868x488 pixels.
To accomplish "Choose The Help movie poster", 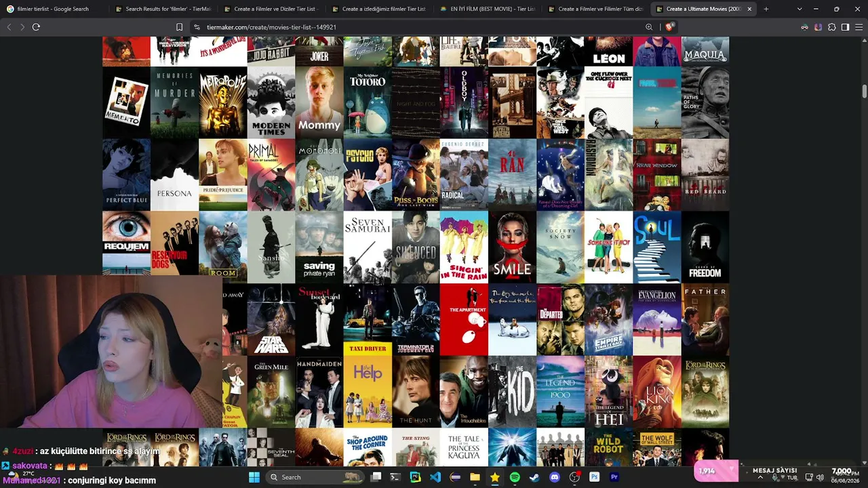I will pos(368,392).
